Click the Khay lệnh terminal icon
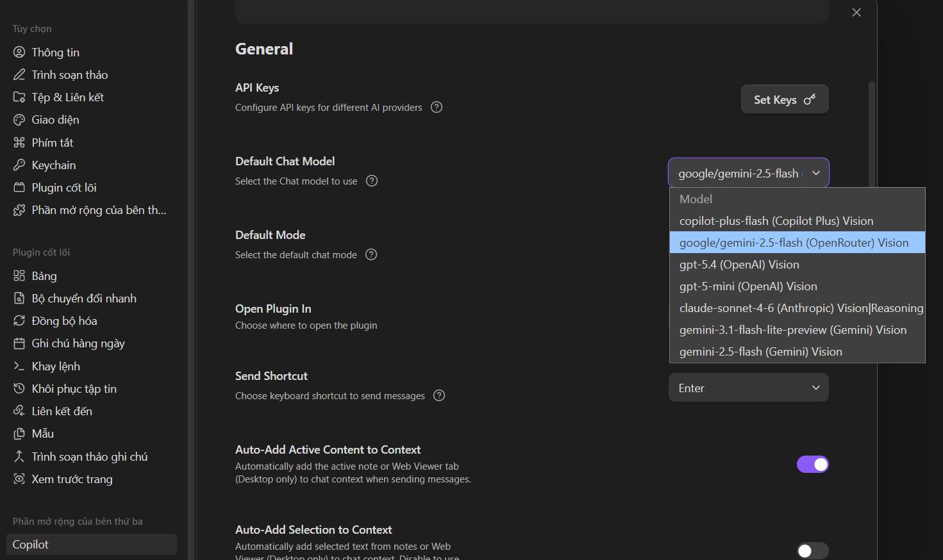The image size is (943, 560). point(19,366)
